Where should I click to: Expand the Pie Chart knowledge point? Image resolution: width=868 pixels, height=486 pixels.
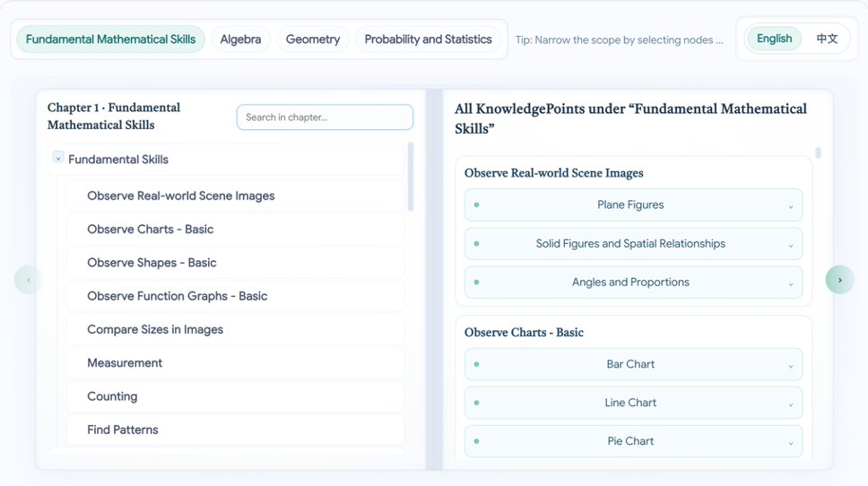[633, 441]
